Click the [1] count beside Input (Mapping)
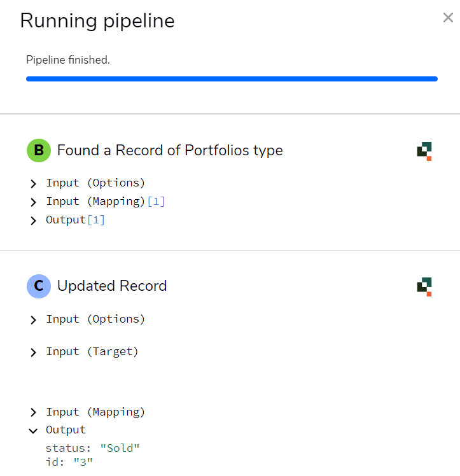The width and height of the screenshot is (460, 476). [156, 202]
